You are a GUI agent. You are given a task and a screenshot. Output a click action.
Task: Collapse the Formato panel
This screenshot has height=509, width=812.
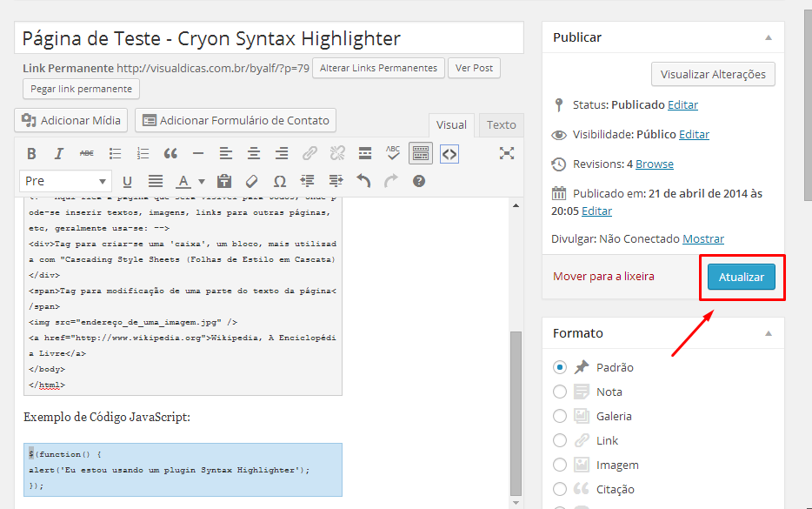click(x=769, y=333)
